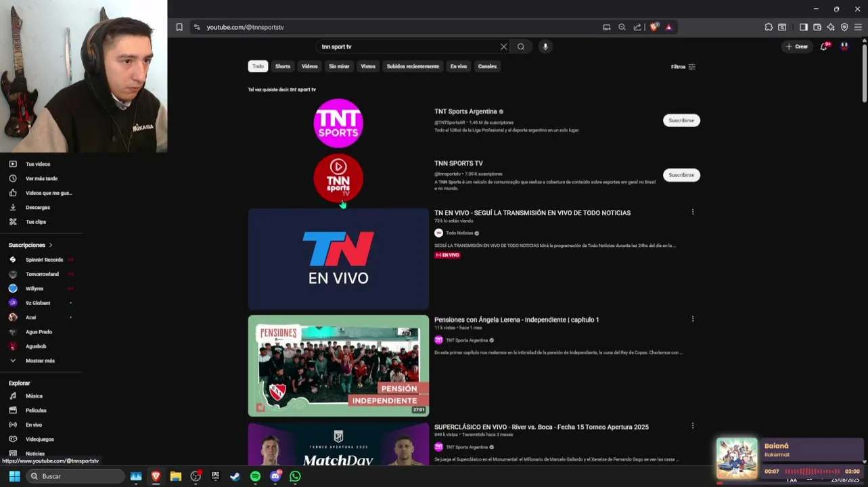Open more options for Superclásico en vivo video
The height and width of the screenshot is (487, 868).
(x=693, y=426)
